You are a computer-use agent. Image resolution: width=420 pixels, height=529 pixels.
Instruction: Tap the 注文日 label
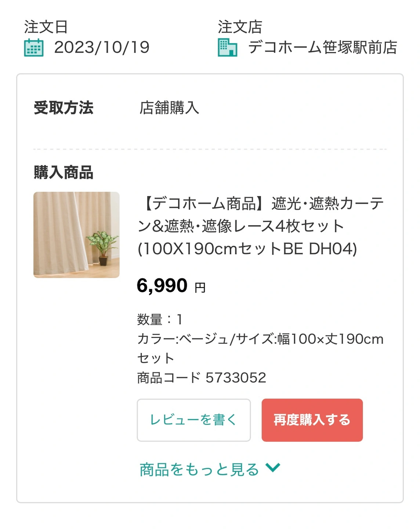pos(46,27)
